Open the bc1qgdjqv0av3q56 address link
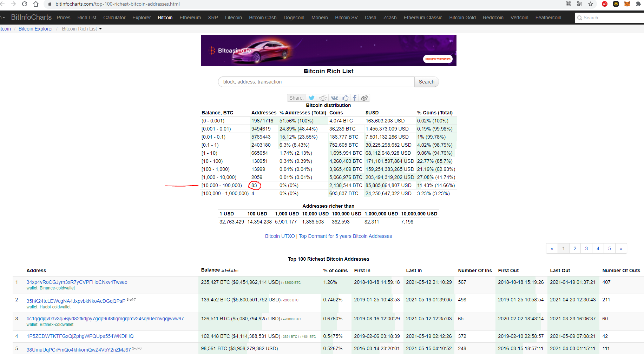Viewport: 644px width, 354px height. [105, 319]
